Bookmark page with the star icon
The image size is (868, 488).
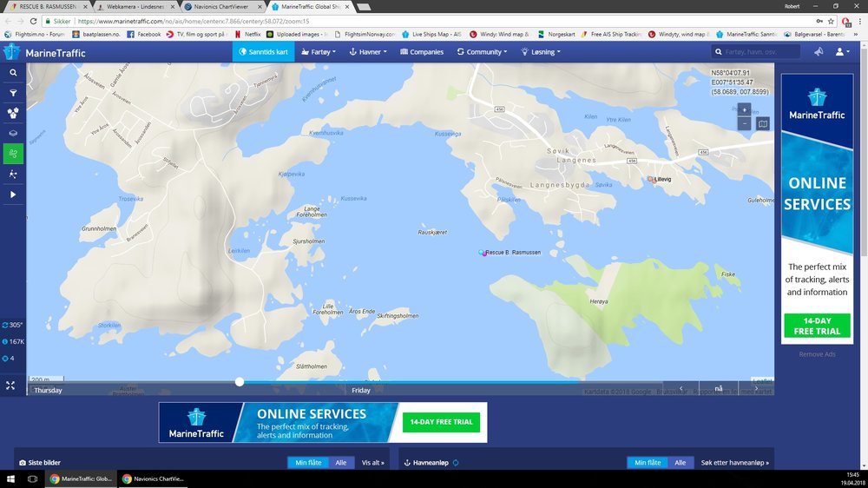pos(831,21)
